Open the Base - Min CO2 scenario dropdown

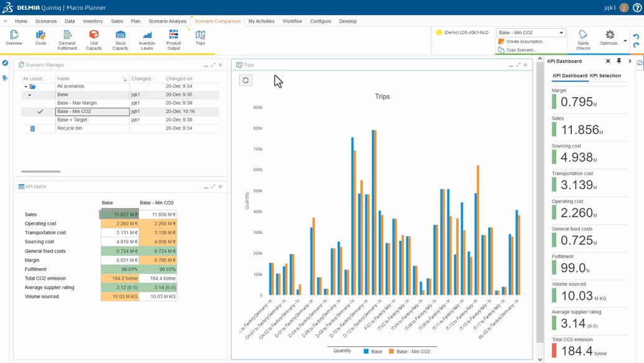coord(561,33)
